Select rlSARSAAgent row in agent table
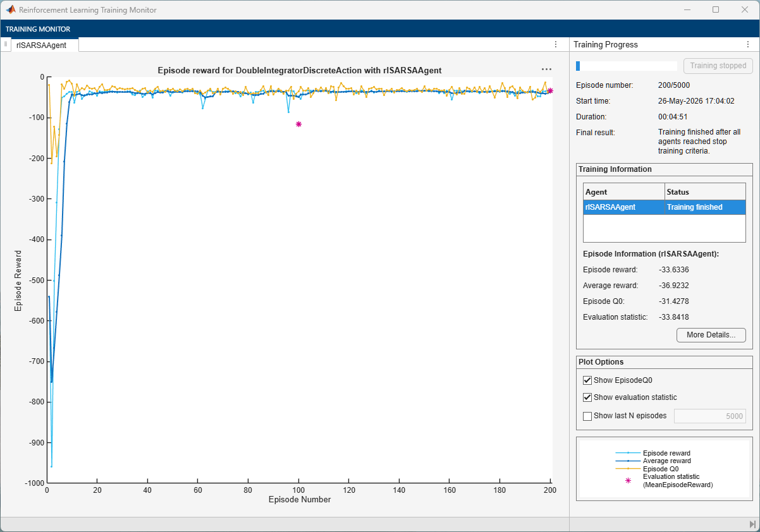 (664, 207)
